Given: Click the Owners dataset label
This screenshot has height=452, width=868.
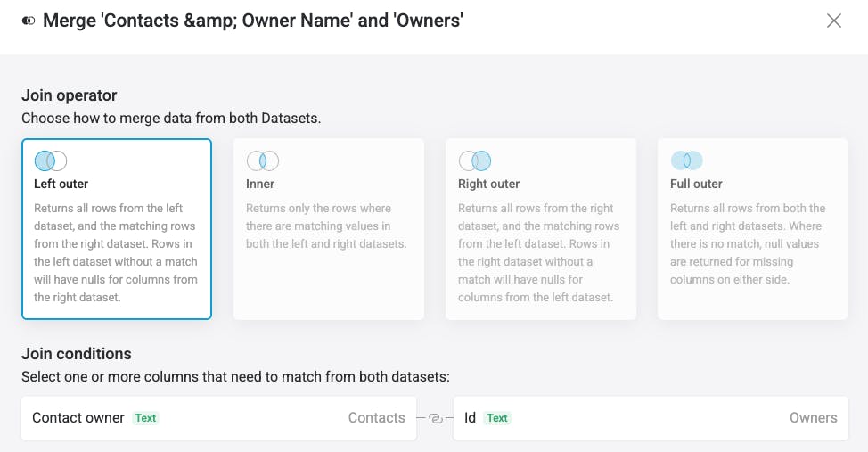Looking at the screenshot, I should click(813, 418).
